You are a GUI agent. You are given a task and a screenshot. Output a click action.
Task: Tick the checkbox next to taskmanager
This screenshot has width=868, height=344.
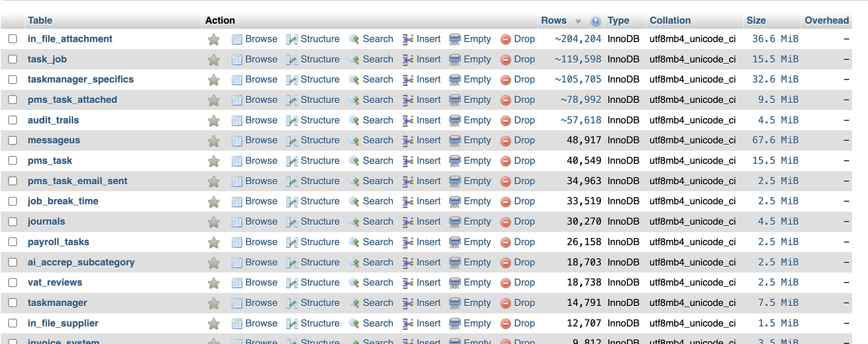coord(13,303)
